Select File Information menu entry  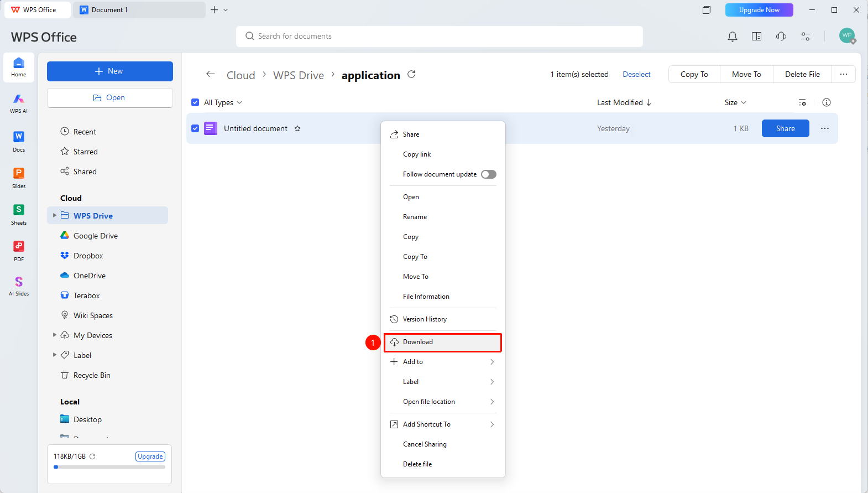click(443, 297)
